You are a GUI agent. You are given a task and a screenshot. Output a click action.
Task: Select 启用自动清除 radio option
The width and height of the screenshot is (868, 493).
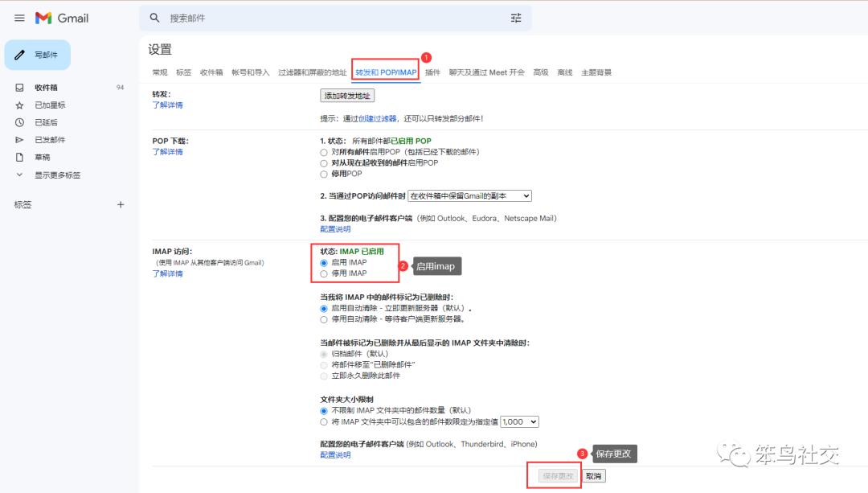click(x=324, y=309)
